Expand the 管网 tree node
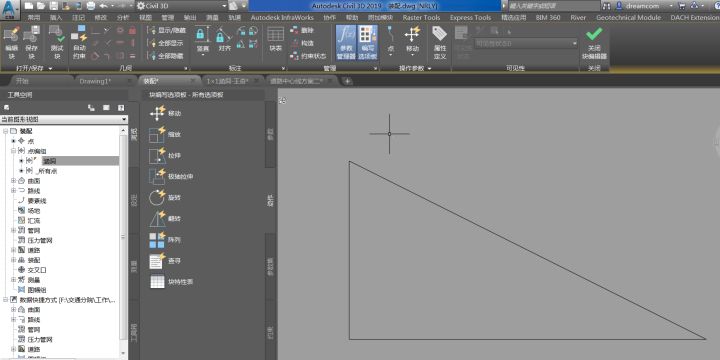 pyautogui.click(x=13, y=230)
